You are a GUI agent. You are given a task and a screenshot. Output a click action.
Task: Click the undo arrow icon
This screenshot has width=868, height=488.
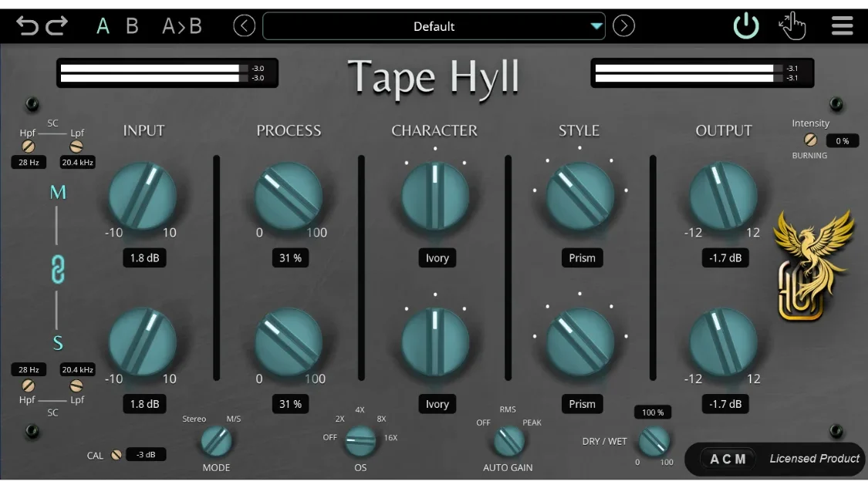tap(28, 25)
